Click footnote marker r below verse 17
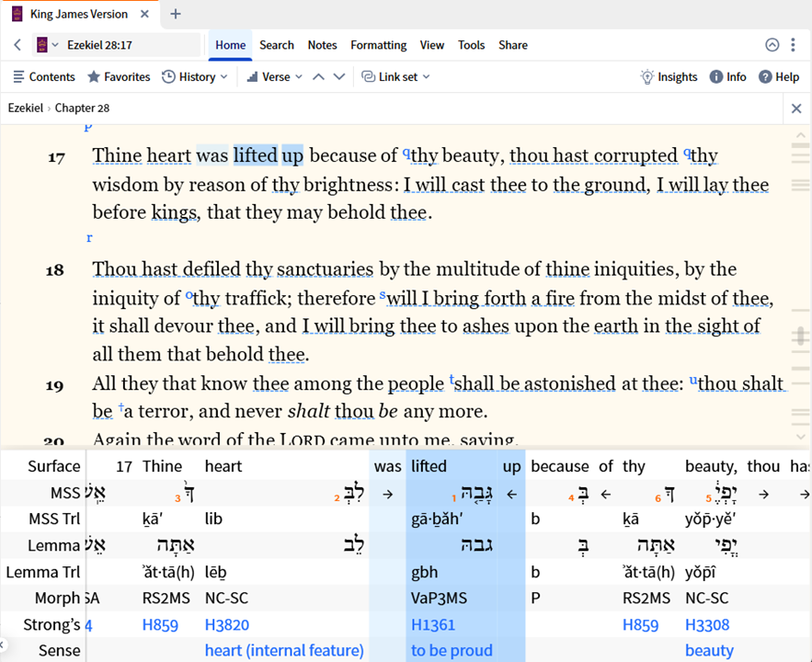812x662 pixels. click(x=89, y=237)
